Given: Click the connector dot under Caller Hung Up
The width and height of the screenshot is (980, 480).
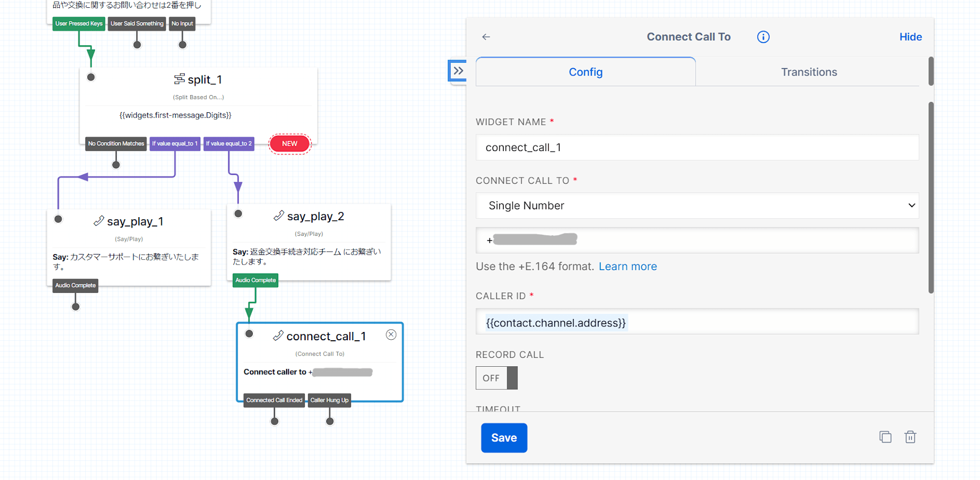Looking at the screenshot, I should click(x=330, y=421).
